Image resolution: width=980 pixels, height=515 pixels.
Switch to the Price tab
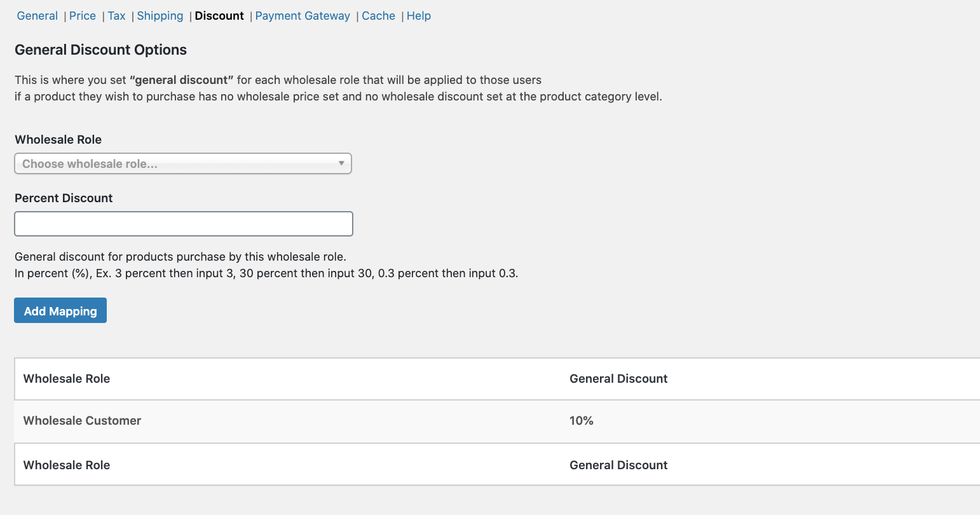click(83, 16)
